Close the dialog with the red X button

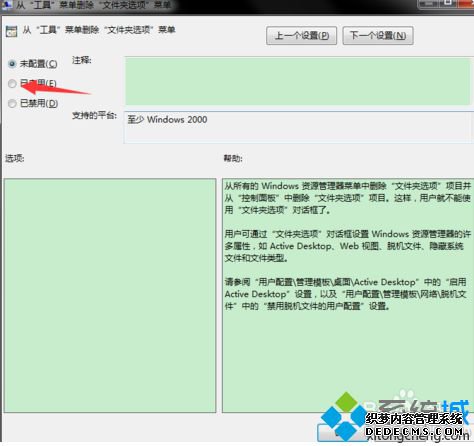click(x=467, y=4)
